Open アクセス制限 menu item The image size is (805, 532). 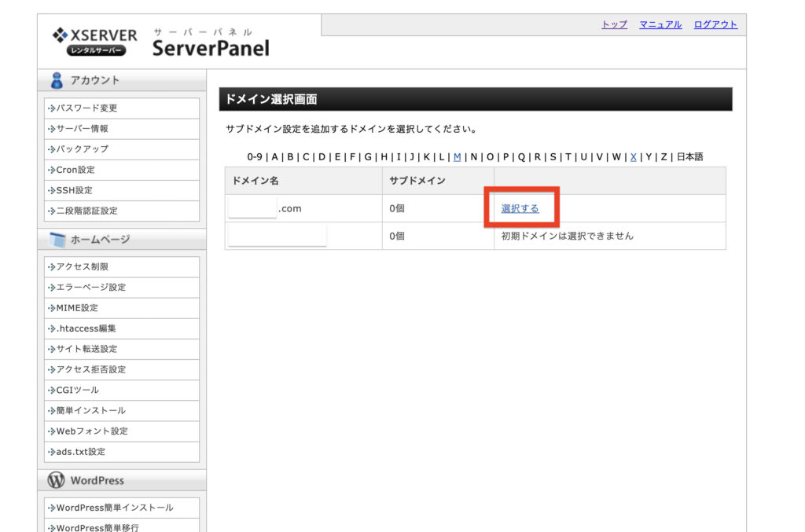(122, 266)
